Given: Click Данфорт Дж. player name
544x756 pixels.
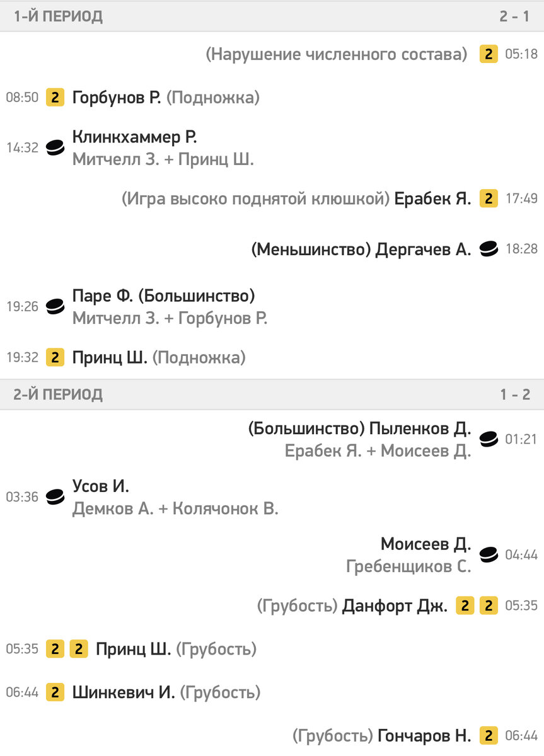Looking at the screenshot, I should 395,606.
